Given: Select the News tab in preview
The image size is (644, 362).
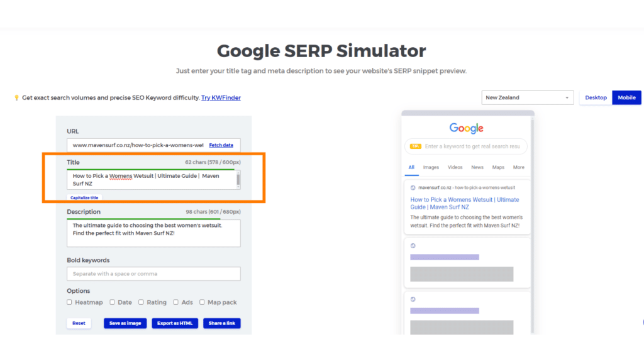Looking at the screenshot, I should pos(477,167).
